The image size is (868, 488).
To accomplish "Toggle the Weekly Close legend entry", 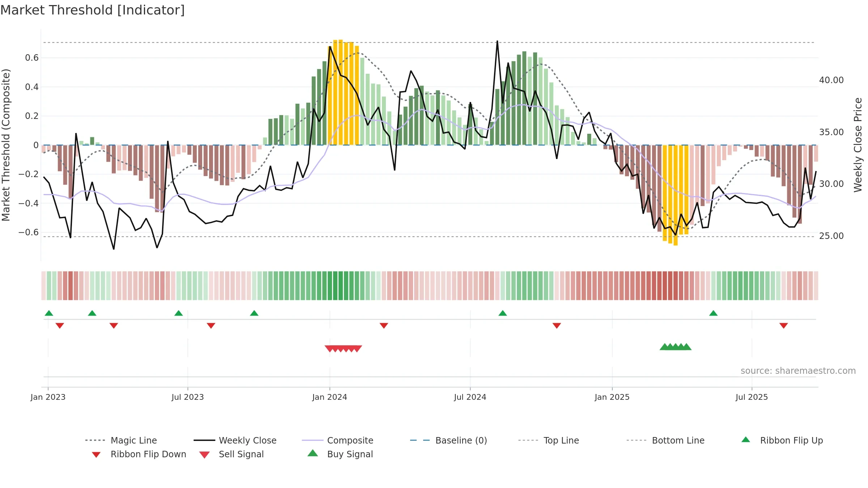I will (x=235, y=440).
